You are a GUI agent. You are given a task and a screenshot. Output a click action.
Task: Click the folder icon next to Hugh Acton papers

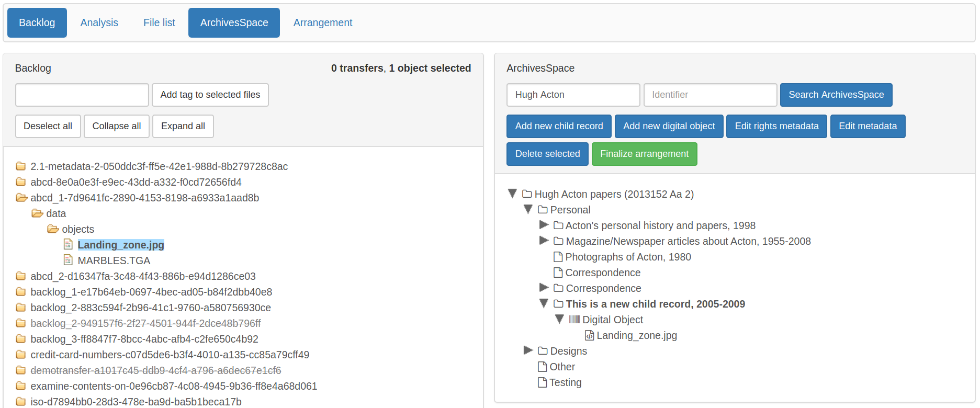point(527,194)
